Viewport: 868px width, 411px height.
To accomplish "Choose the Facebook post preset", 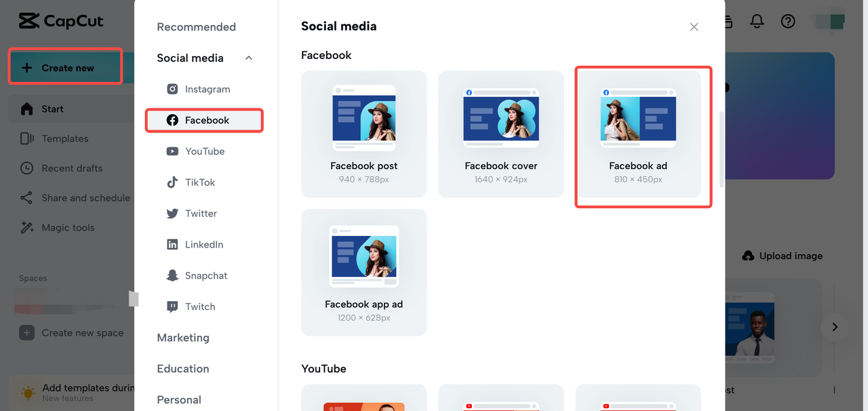I will pyautogui.click(x=364, y=134).
